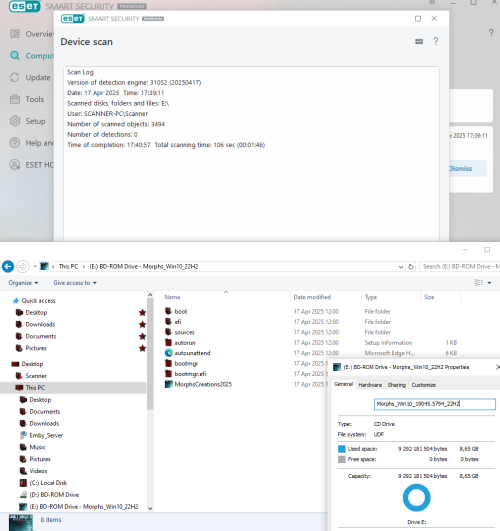500x531 pixels.
Task: Switch to the Sharing tab in Properties
Action: pos(396,385)
